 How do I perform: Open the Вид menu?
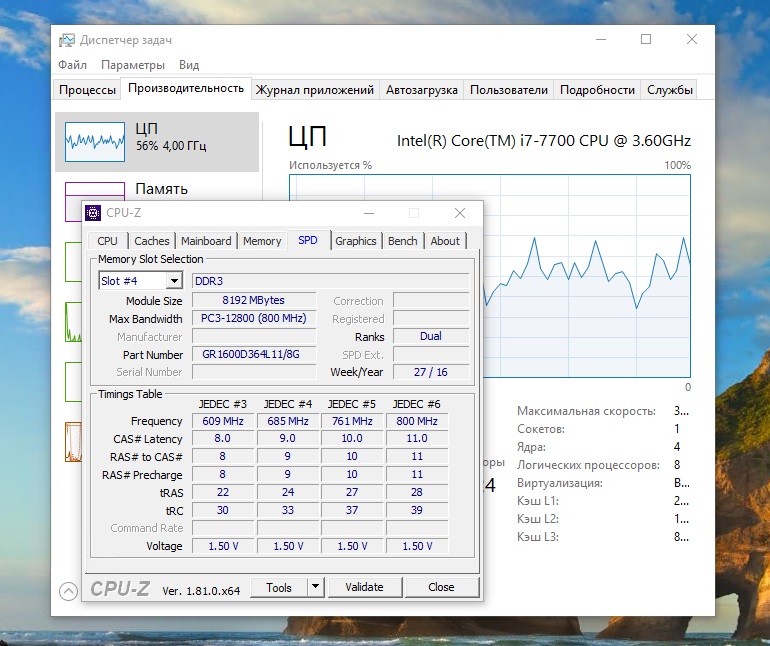(189, 65)
